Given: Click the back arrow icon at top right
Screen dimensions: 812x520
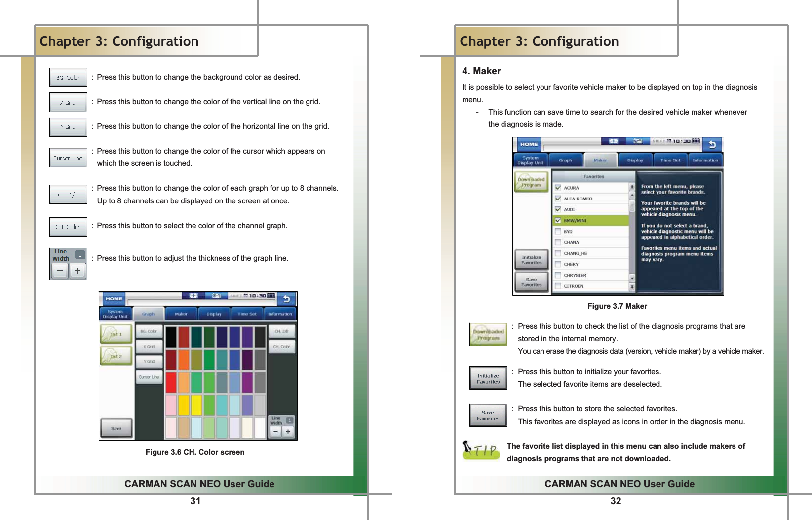Looking at the screenshot, I should pos(712,144).
